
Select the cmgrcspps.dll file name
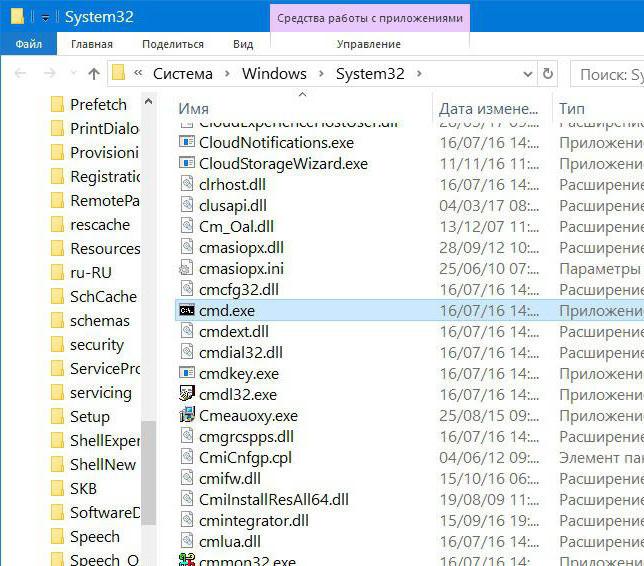246,437
